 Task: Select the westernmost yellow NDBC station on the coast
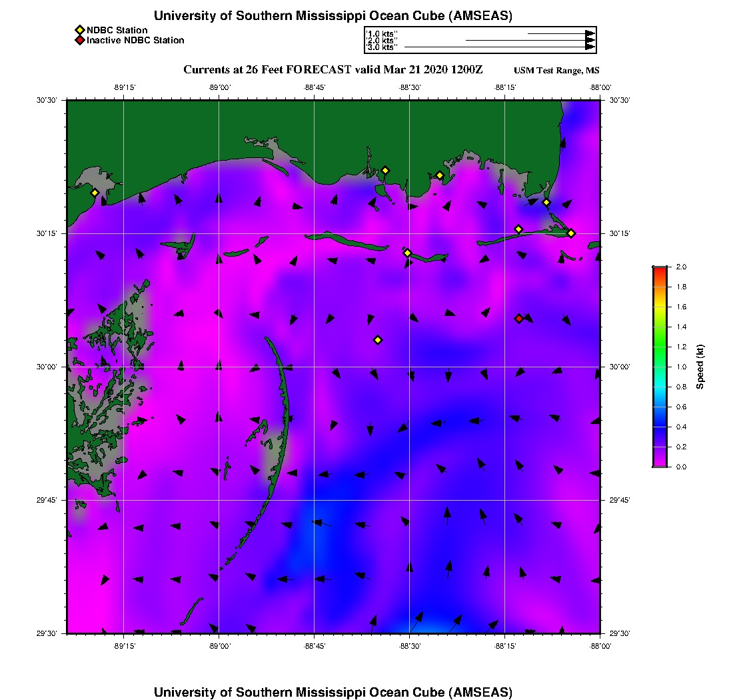tap(95, 193)
